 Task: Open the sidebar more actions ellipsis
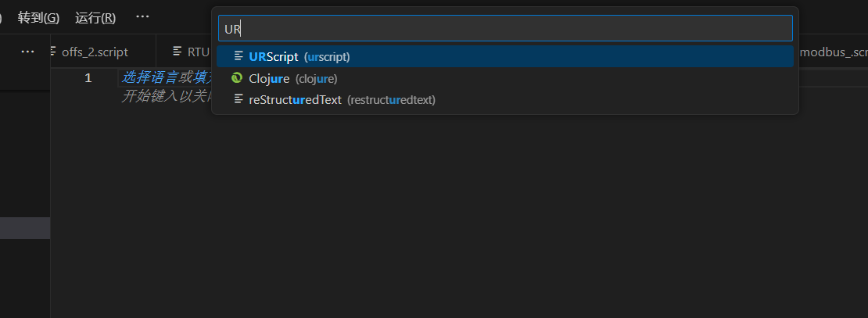(27, 52)
